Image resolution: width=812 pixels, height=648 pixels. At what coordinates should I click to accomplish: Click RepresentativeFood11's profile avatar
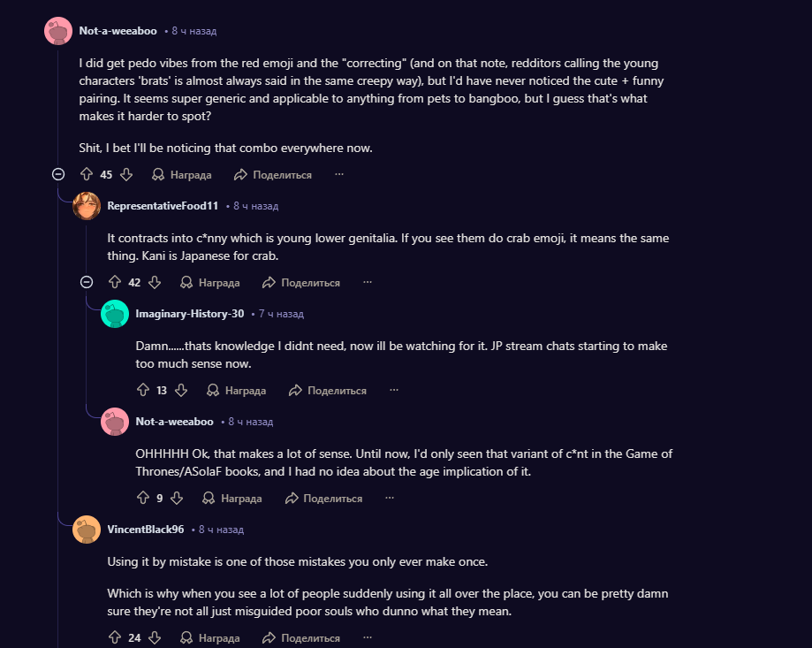point(87,206)
